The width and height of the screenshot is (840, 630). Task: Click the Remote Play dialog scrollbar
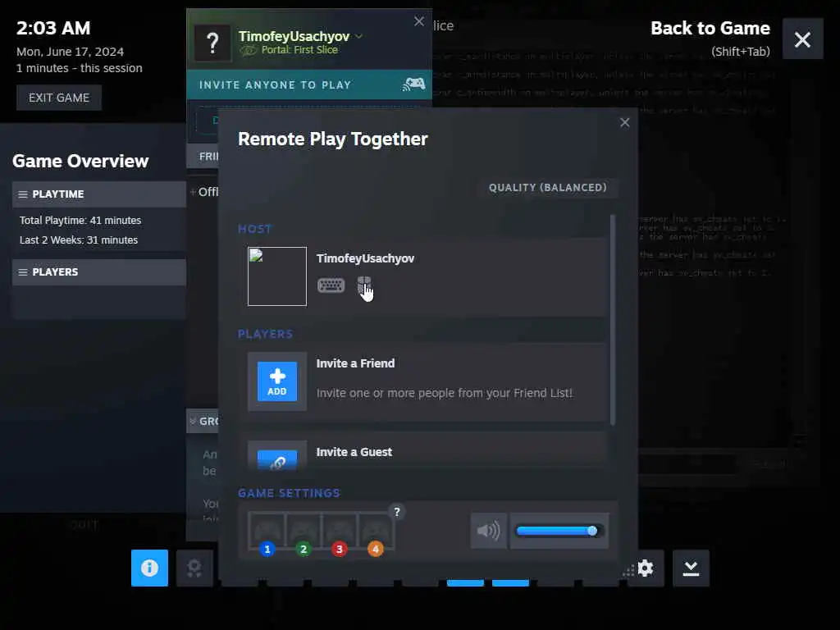[x=613, y=320]
